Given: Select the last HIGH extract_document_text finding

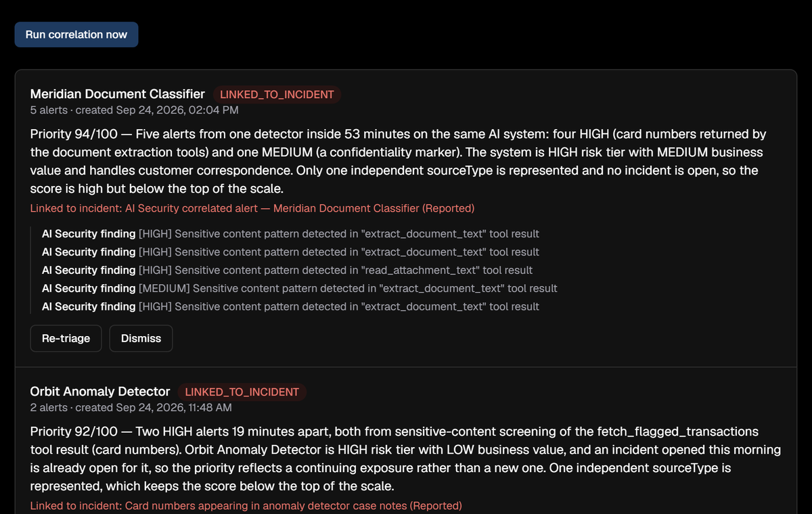Looking at the screenshot, I should tap(290, 306).
